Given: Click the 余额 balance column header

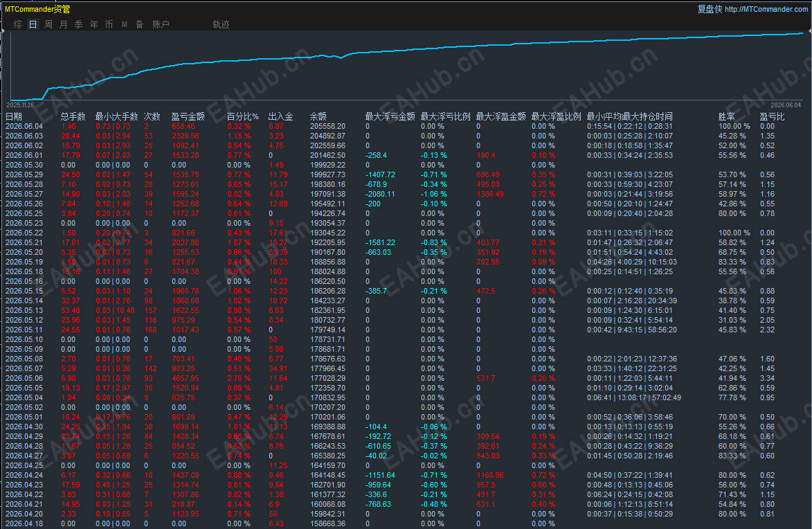Looking at the screenshot, I should [318, 116].
